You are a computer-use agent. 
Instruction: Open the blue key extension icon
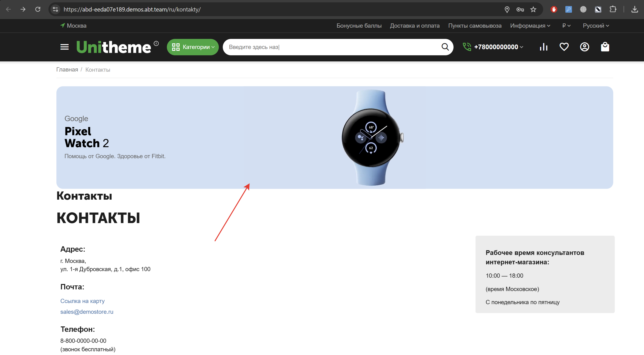click(568, 10)
